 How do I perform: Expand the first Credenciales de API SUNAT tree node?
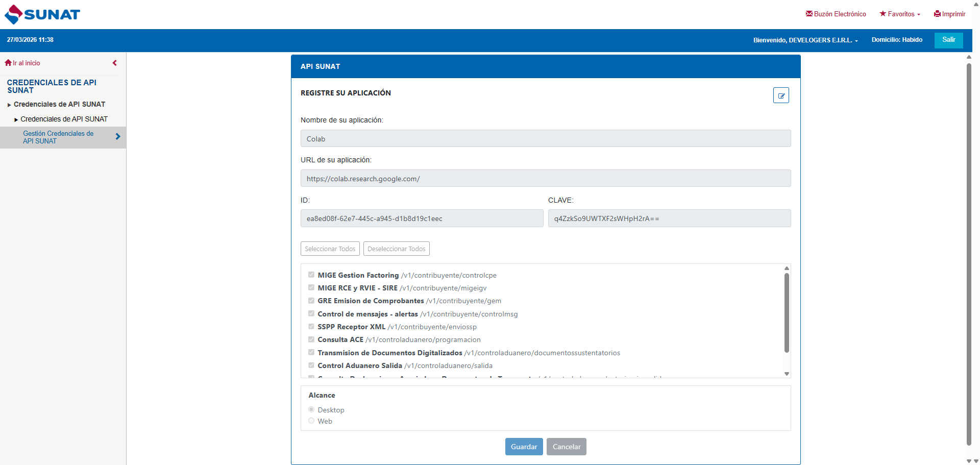[9, 105]
